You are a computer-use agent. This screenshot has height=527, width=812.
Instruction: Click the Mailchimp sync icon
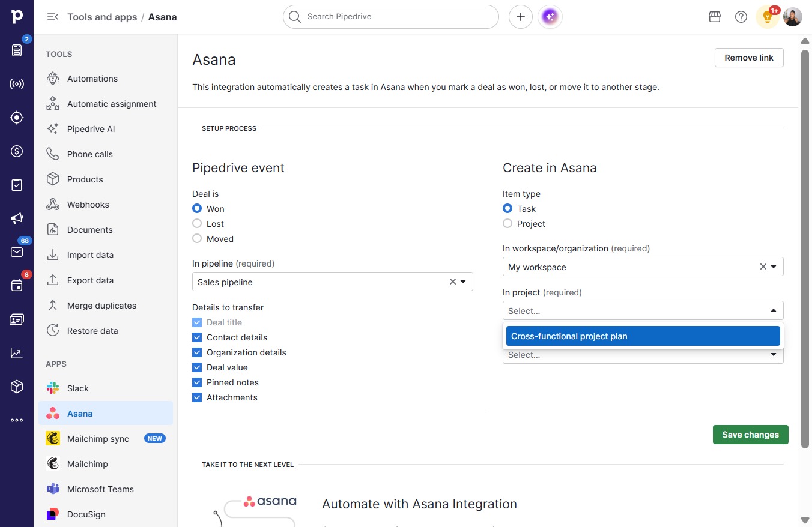point(53,439)
